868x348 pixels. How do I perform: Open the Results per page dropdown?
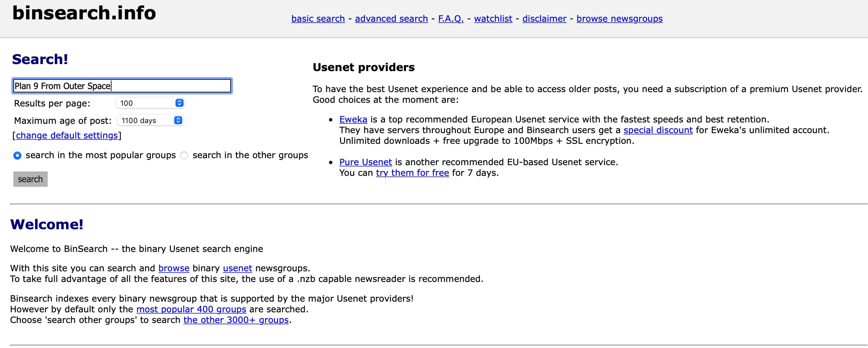click(x=150, y=103)
